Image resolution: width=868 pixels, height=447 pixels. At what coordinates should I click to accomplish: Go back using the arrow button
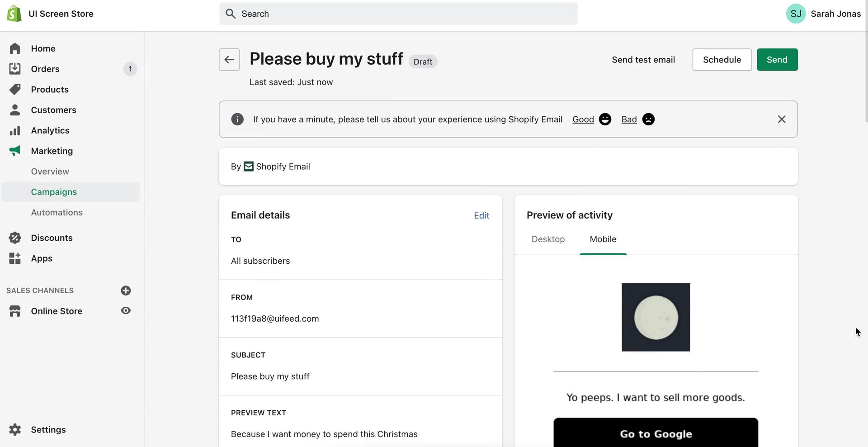coord(229,60)
